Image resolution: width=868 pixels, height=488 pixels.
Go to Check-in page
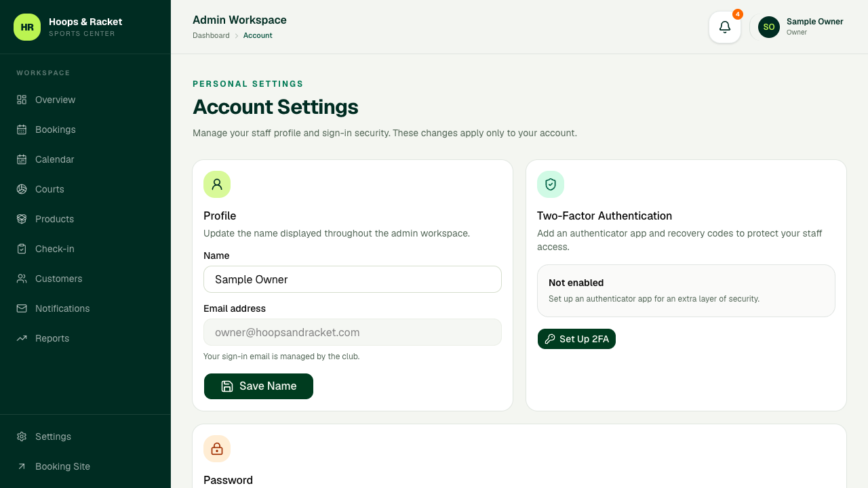point(85,249)
